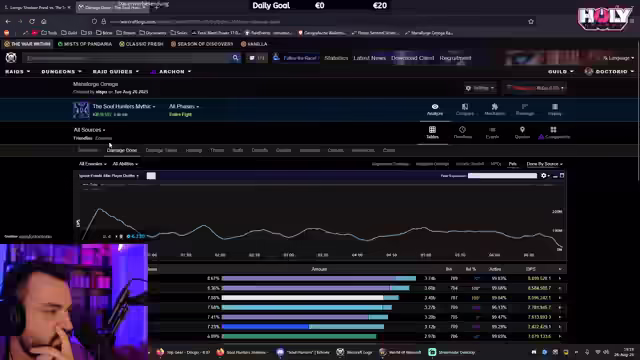The height and width of the screenshot is (360, 640).
Task: Switch to Classic Fresh tab
Action: tap(141, 44)
